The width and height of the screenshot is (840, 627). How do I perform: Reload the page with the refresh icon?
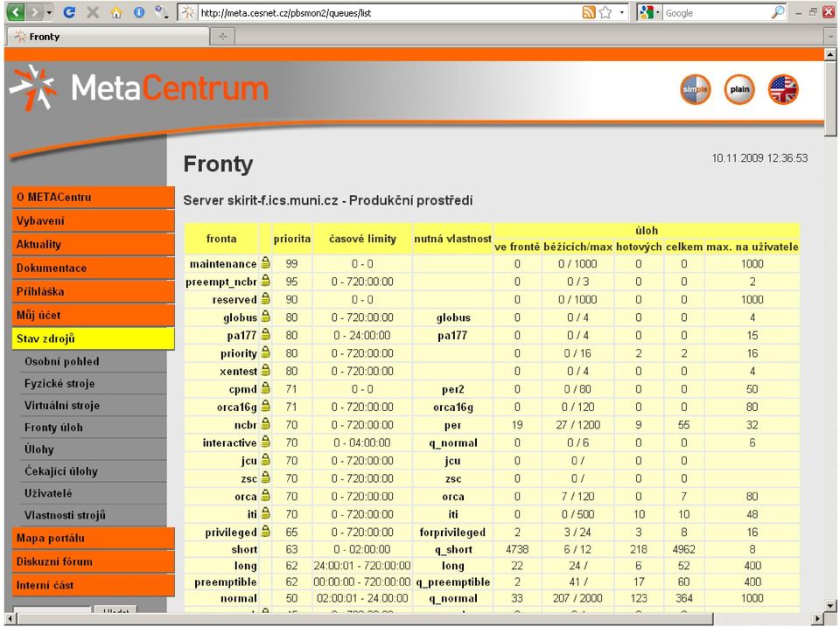point(69,11)
